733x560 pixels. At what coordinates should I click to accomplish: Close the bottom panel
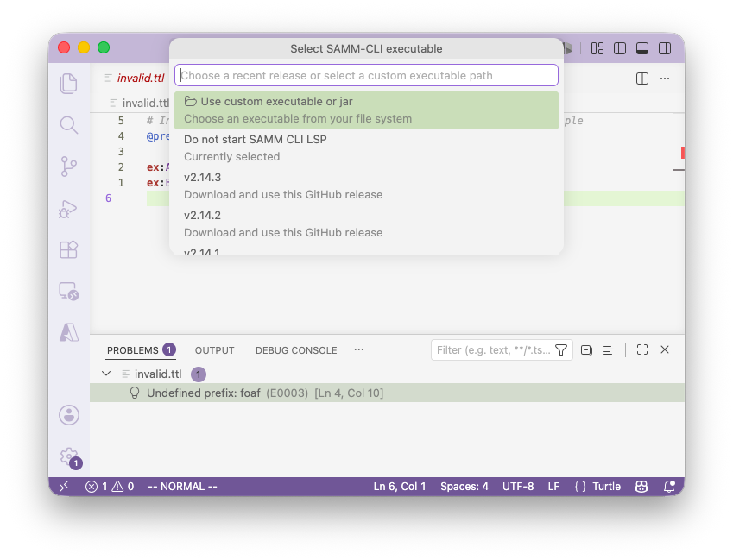pyautogui.click(x=665, y=349)
